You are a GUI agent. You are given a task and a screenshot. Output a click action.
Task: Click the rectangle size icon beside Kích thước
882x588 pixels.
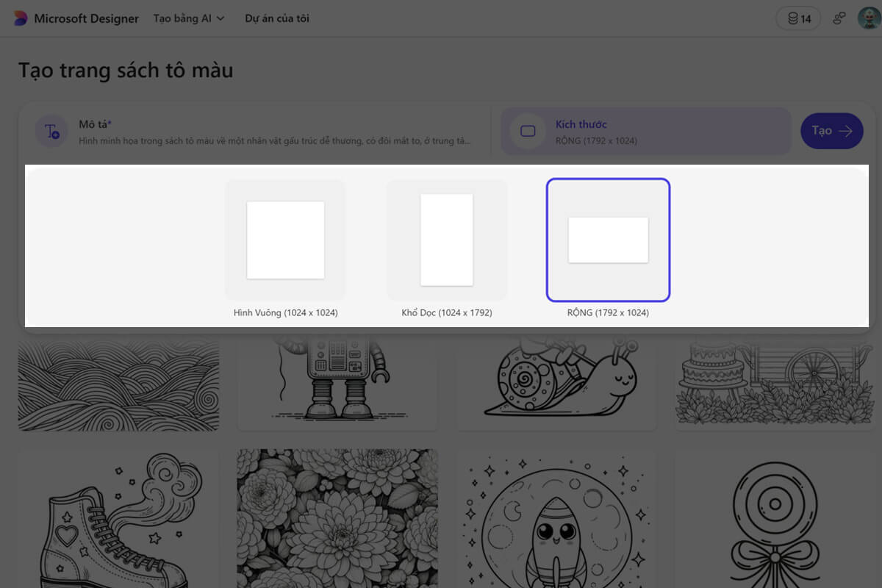point(527,132)
